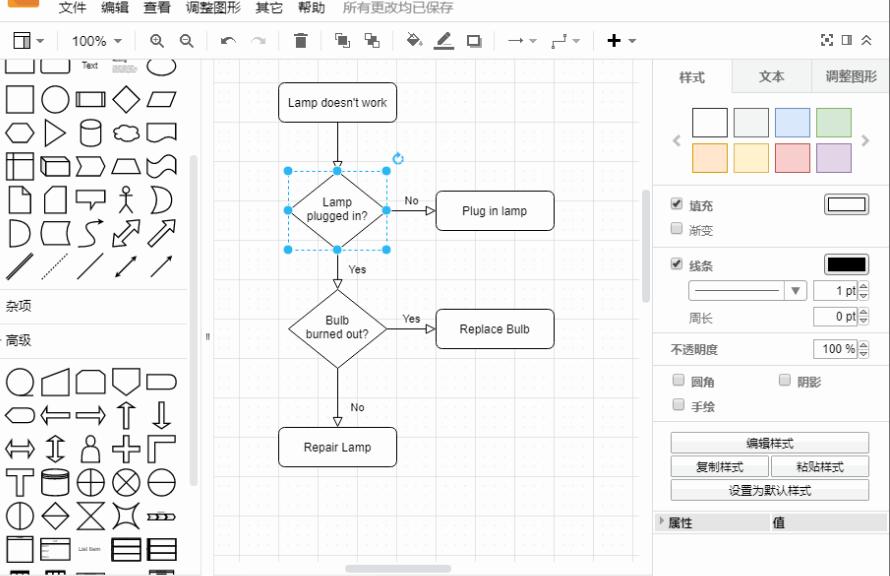
Task: Click the 复制样式 button
Action: click(x=720, y=466)
